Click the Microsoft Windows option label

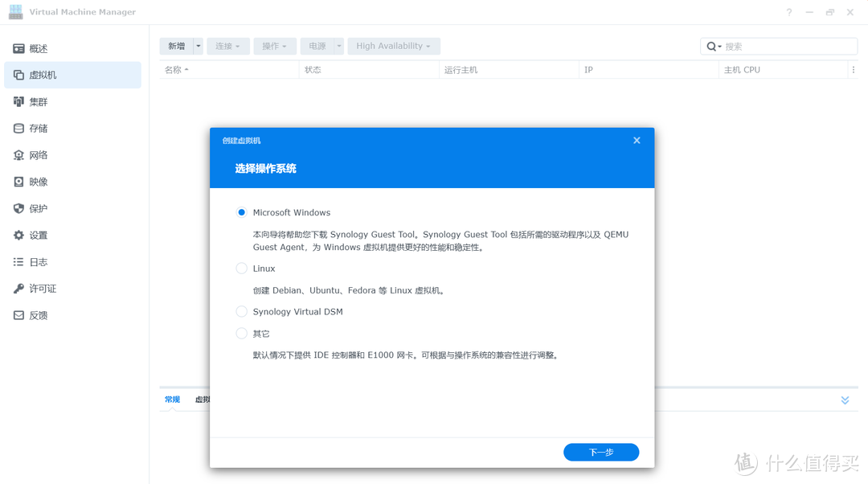click(x=291, y=212)
